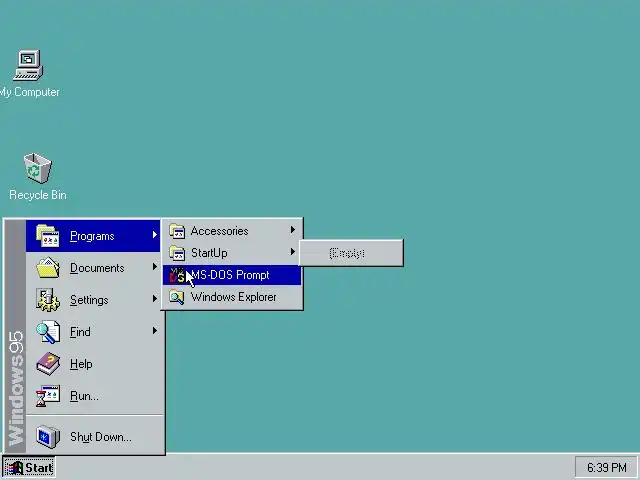Image resolution: width=640 pixels, height=480 pixels.
Task: Expand the Documents submenu arrow
Action: click(x=155, y=267)
